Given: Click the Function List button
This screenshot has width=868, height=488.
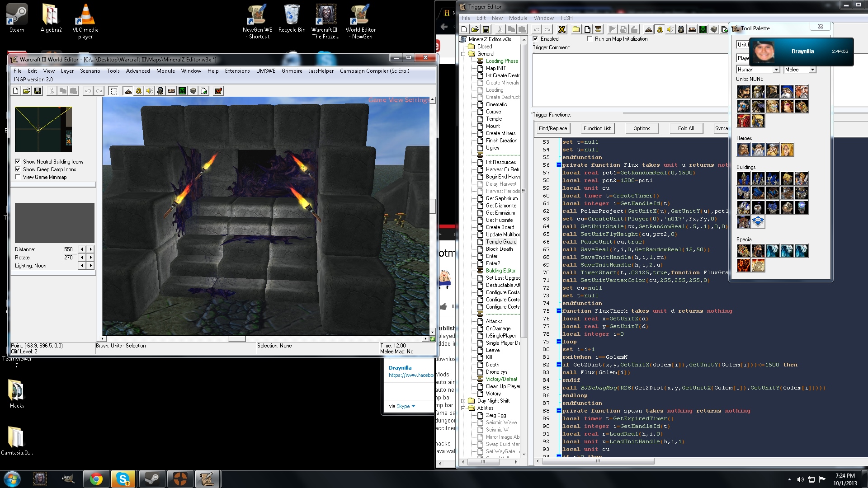Looking at the screenshot, I should [x=597, y=128].
